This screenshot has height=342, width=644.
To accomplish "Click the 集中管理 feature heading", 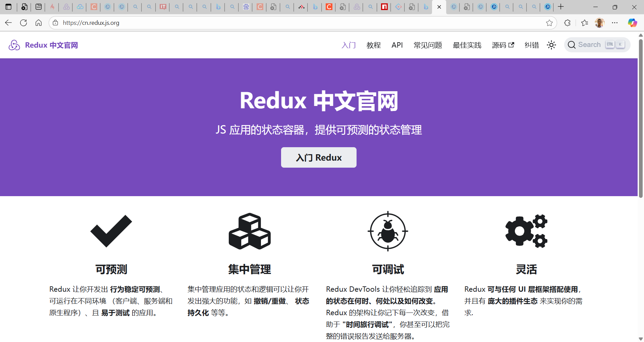I will (250, 269).
